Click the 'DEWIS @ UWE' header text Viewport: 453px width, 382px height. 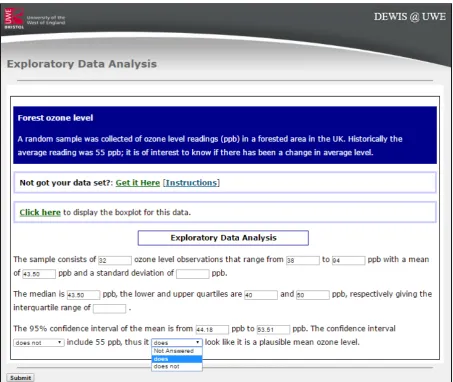click(410, 17)
